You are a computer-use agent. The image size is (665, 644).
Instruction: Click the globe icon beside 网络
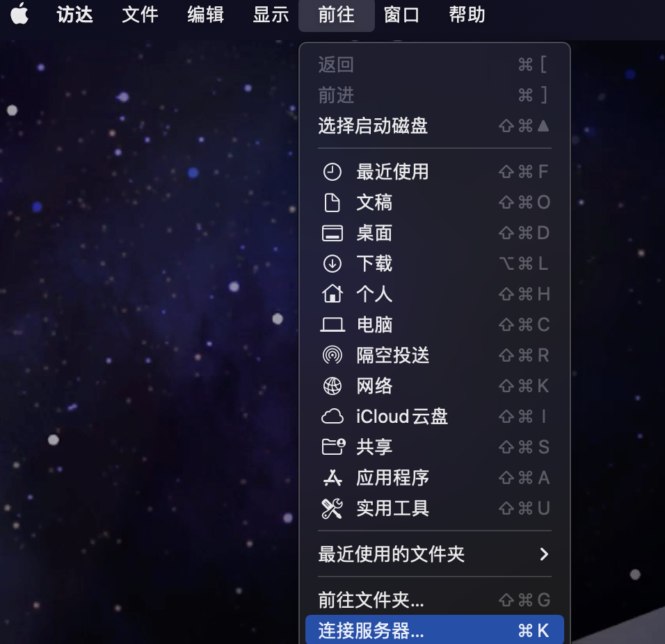(332, 386)
